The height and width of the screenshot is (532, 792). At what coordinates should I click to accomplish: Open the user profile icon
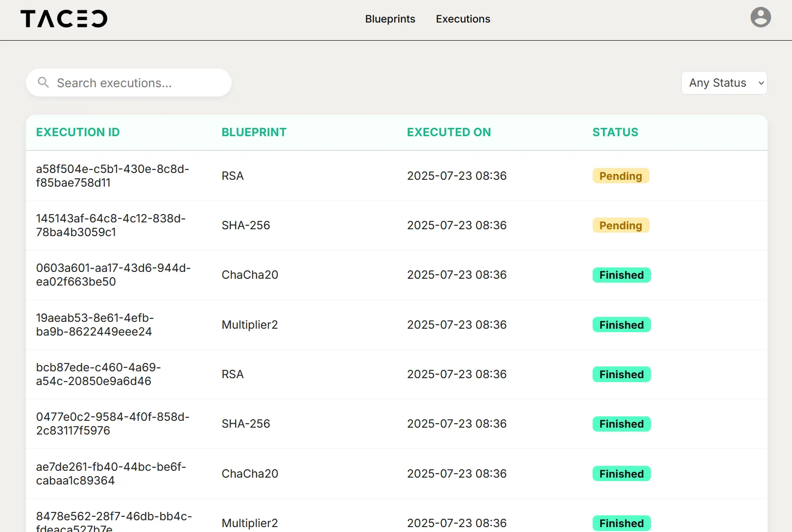[x=760, y=18]
